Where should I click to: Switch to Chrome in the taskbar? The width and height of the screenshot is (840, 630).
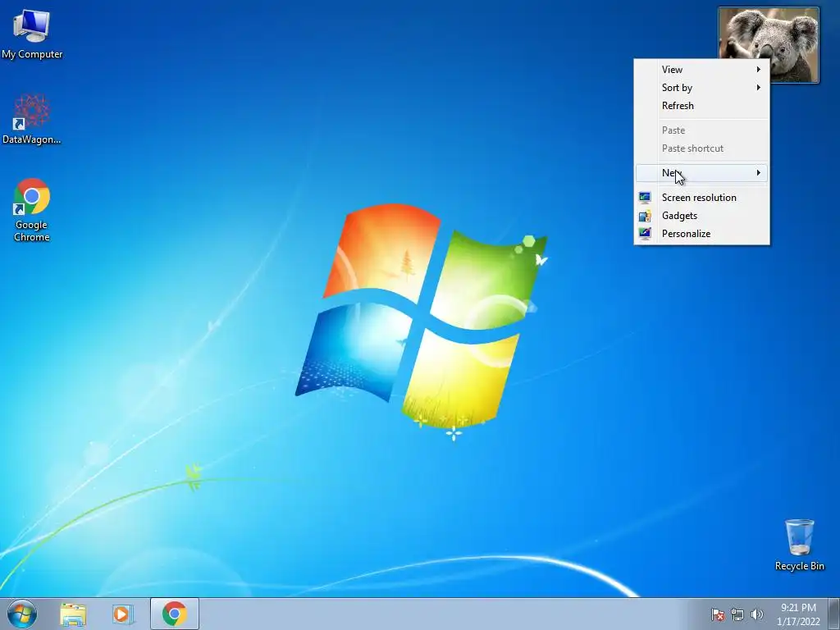[175, 614]
